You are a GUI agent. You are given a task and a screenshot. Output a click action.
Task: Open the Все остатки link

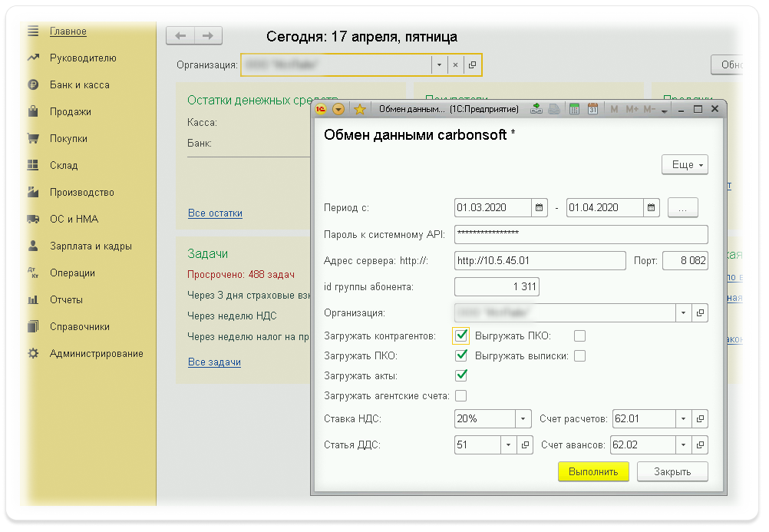click(216, 213)
